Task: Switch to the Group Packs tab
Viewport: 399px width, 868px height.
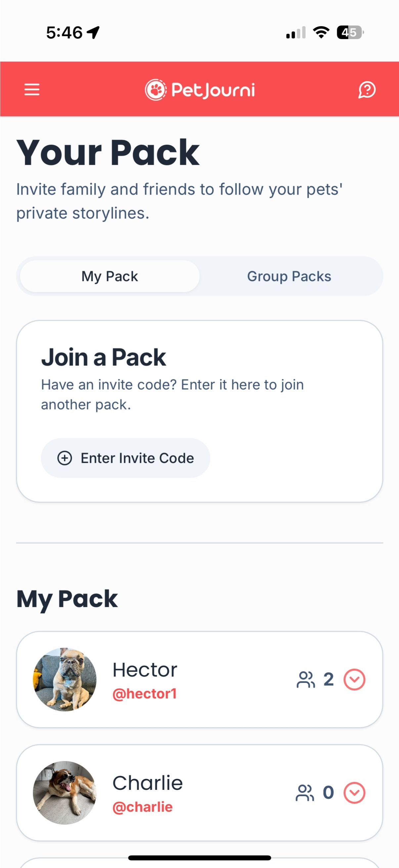Action: [289, 276]
